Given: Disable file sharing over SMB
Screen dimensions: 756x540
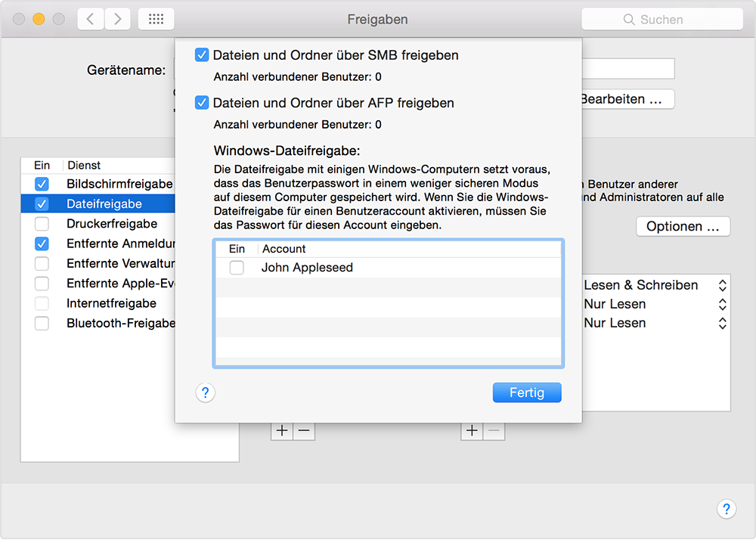Looking at the screenshot, I should pyautogui.click(x=202, y=55).
